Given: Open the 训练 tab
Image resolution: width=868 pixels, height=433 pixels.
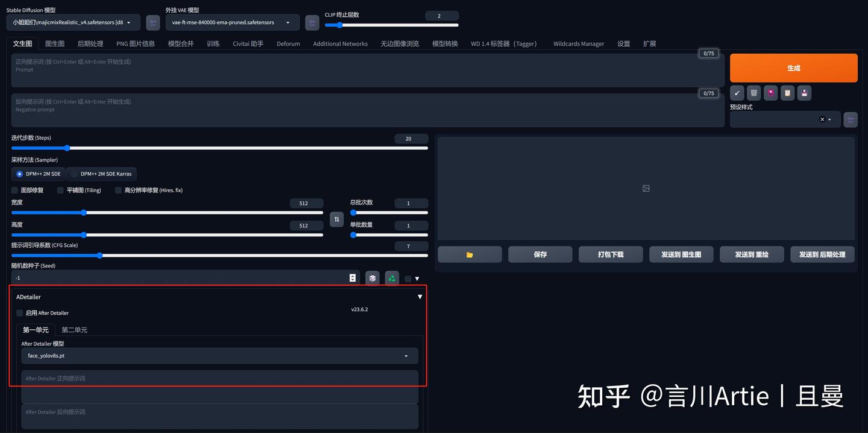Looking at the screenshot, I should 213,43.
